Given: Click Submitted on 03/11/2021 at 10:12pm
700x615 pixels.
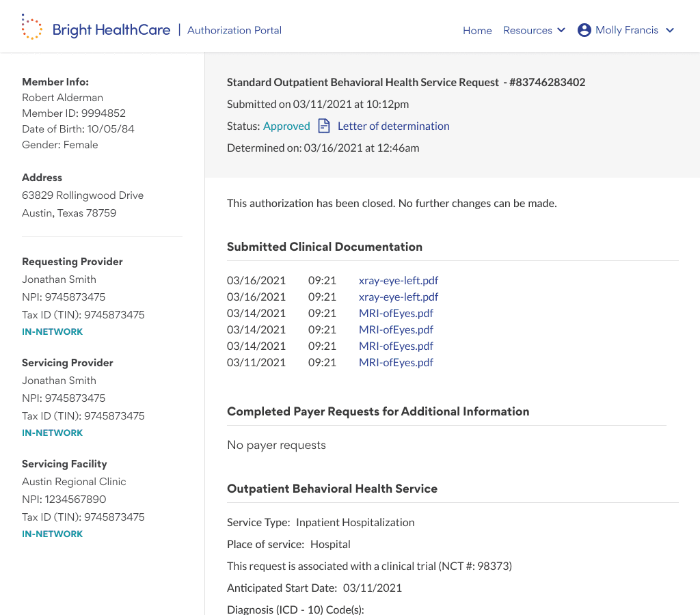Looking at the screenshot, I should (318, 104).
